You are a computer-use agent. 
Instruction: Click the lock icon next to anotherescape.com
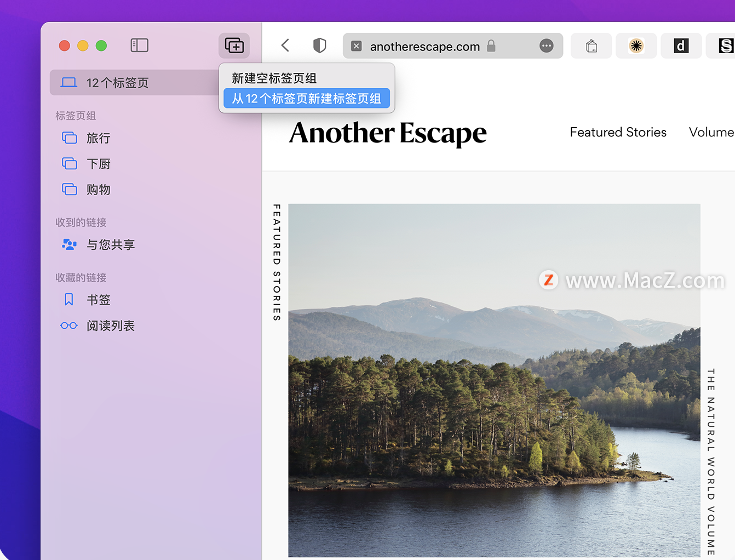pyautogui.click(x=491, y=46)
